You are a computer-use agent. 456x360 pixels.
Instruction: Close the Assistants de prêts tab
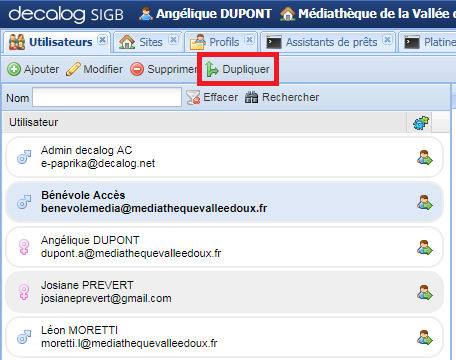tap(387, 40)
